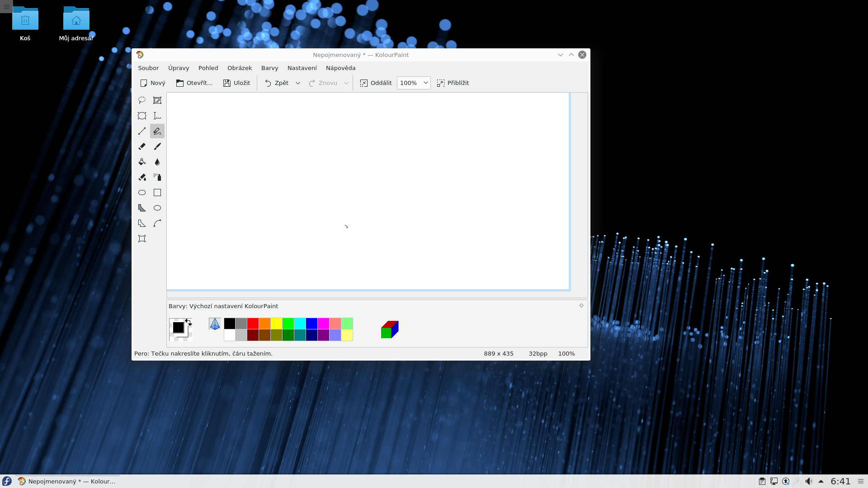This screenshot has width=868, height=488.
Task: Open the Obrázek menu
Action: pyautogui.click(x=240, y=68)
